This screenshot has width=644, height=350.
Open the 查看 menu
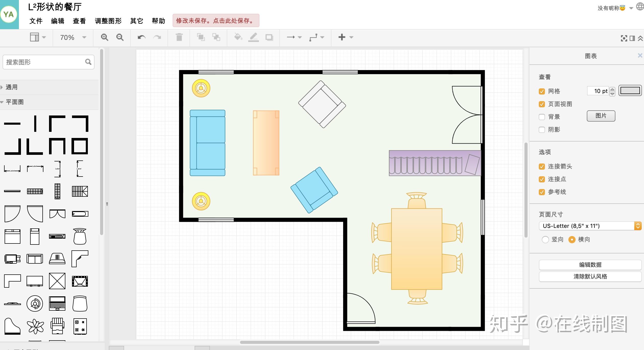(x=79, y=21)
